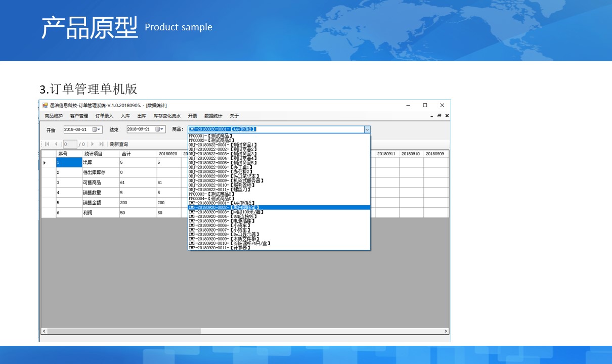Screen dimensions: 612x364
Task: Click the 20180911 column header
Action: click(x=386, y=154)
